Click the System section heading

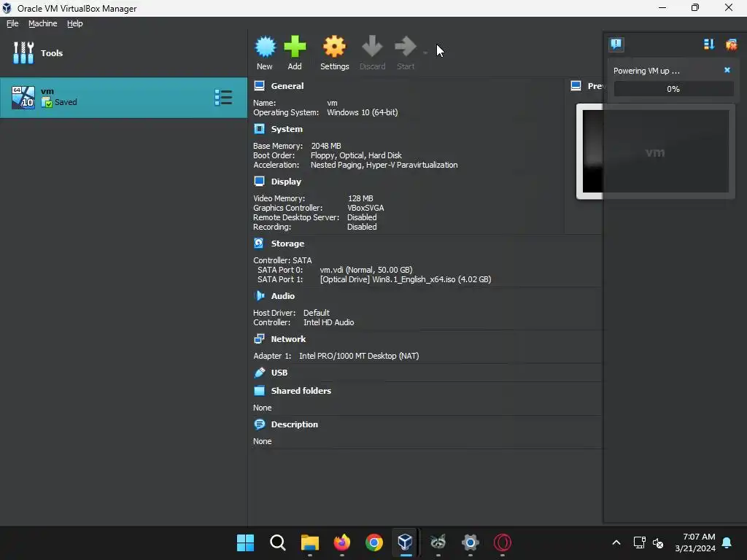286,129
